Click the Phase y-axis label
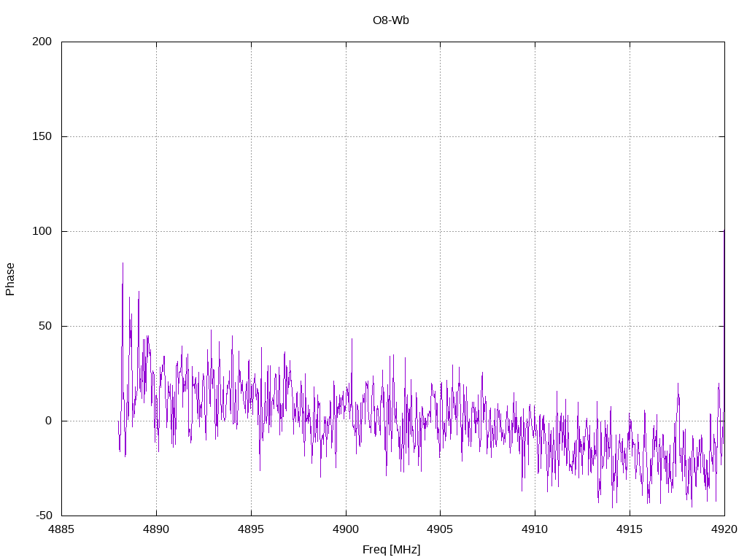Screen dimensions: 747x560 pyautogui.click(x=10, y=279)
